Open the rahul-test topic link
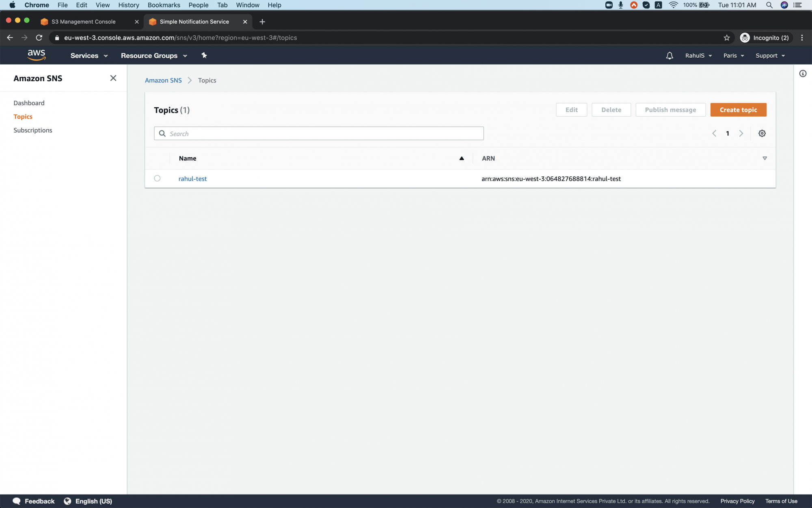 [x=192, y=178]
